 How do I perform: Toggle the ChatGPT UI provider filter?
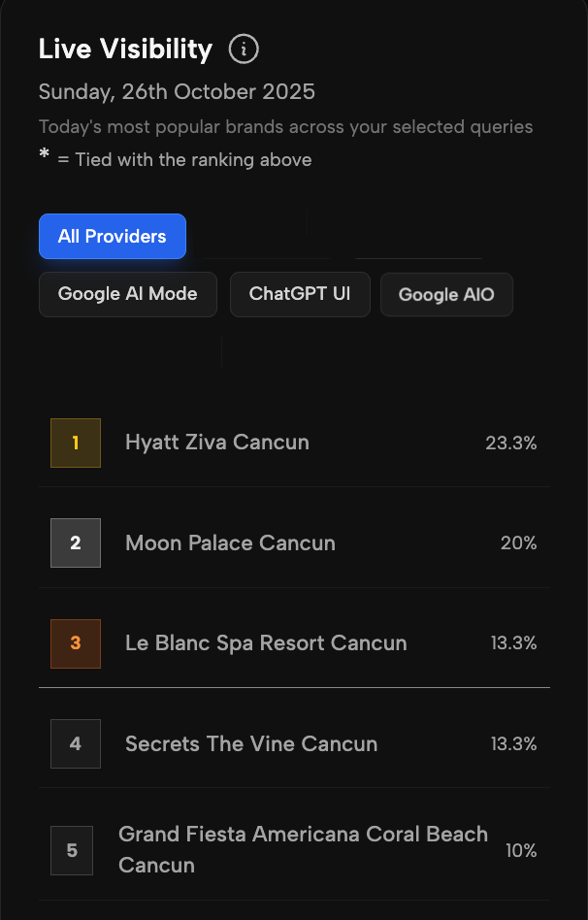point(300,294)
